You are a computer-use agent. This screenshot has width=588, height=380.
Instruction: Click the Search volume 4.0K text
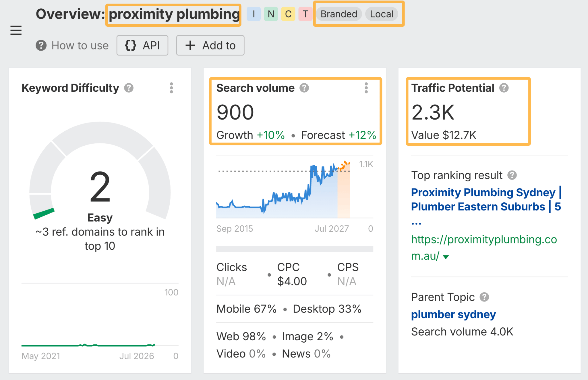462,332
